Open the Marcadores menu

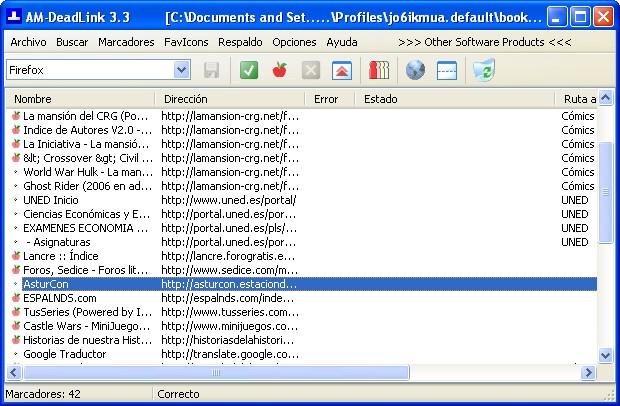click(x=126, y=42)
